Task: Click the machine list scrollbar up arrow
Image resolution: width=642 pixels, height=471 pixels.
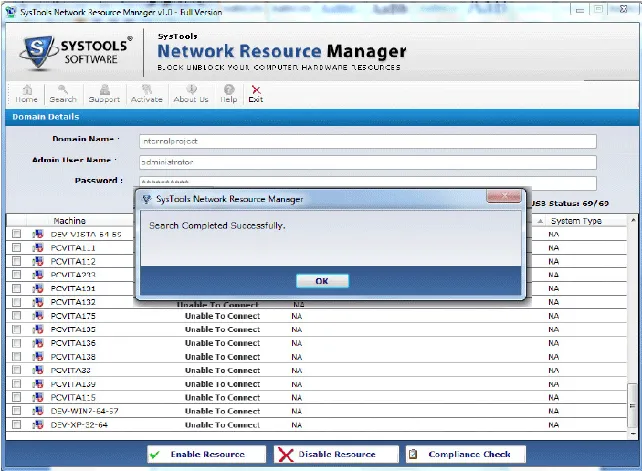Action: pyautogui.click(x=633, y=220)
